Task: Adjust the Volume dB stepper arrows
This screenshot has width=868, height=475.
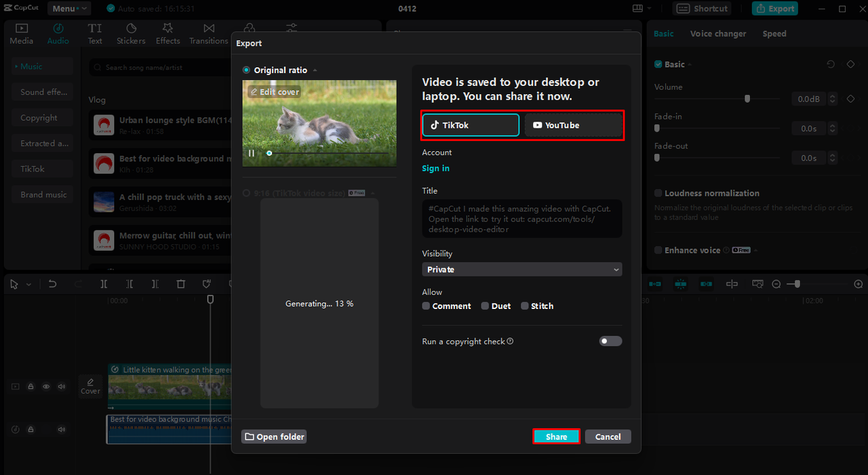Action: pos(833,99)
